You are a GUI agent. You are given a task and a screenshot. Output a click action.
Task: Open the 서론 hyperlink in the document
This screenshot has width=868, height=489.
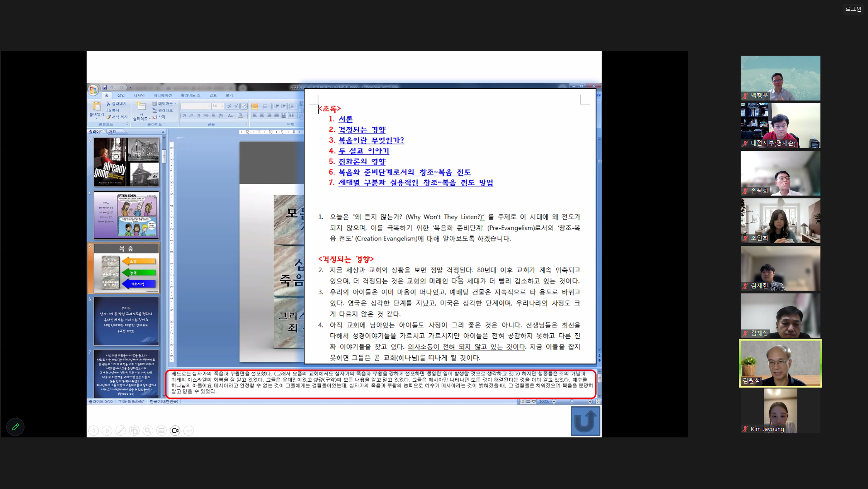pos(345,119)
